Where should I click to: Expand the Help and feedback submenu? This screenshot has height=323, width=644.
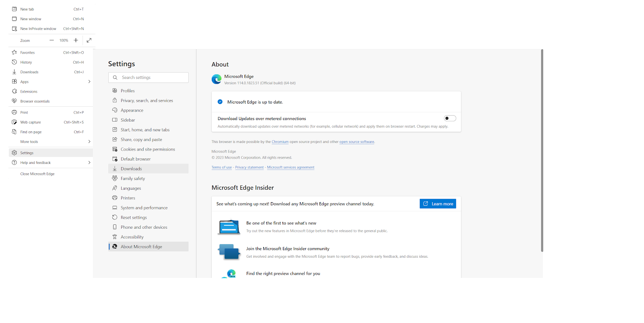(x=89, y=163)
